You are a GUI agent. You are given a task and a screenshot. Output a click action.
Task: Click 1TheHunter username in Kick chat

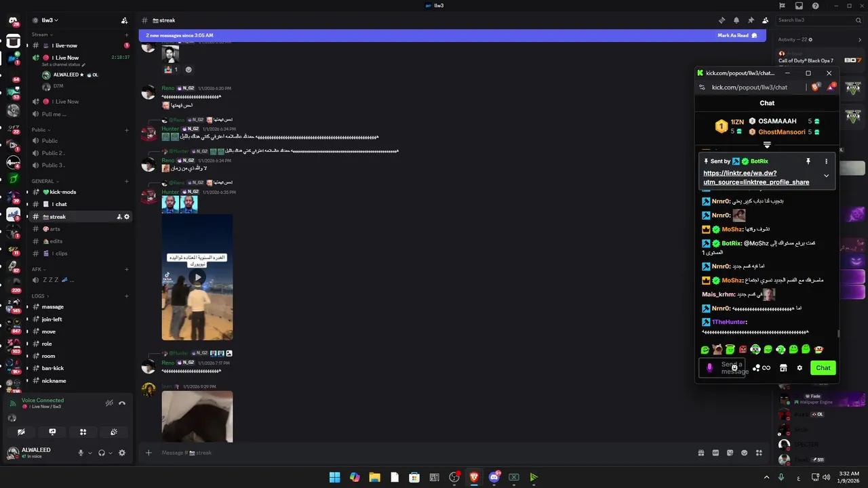point(729,322)
